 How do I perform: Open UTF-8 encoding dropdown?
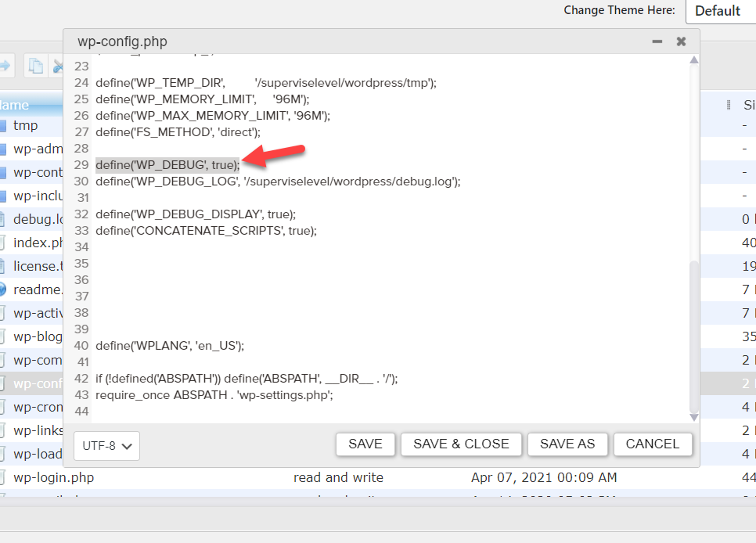106,445
